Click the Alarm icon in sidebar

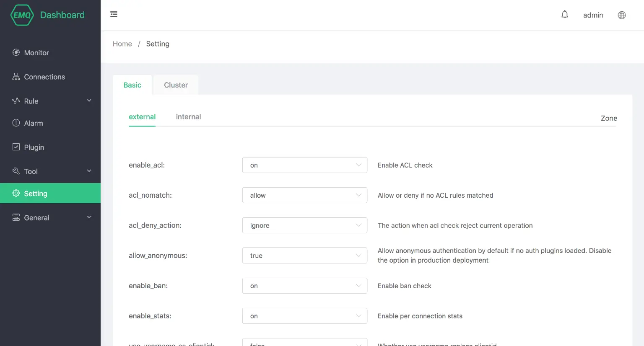click(16, 123)
